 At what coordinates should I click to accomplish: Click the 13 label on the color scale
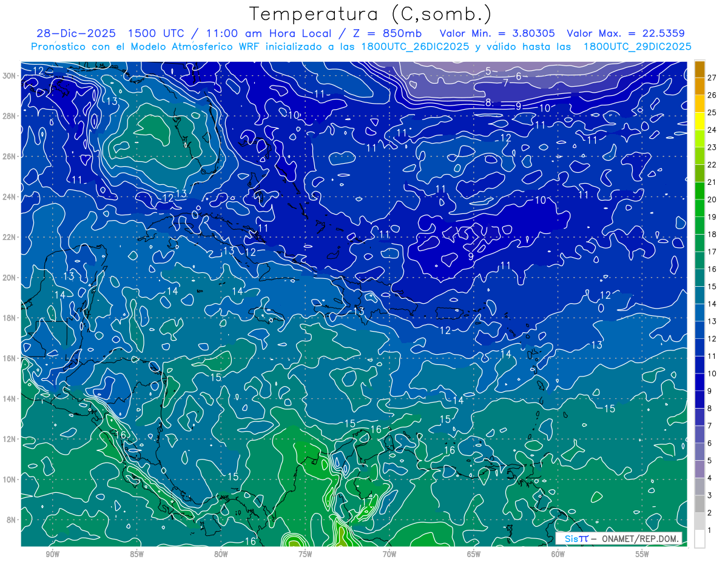tap(712, 322)
